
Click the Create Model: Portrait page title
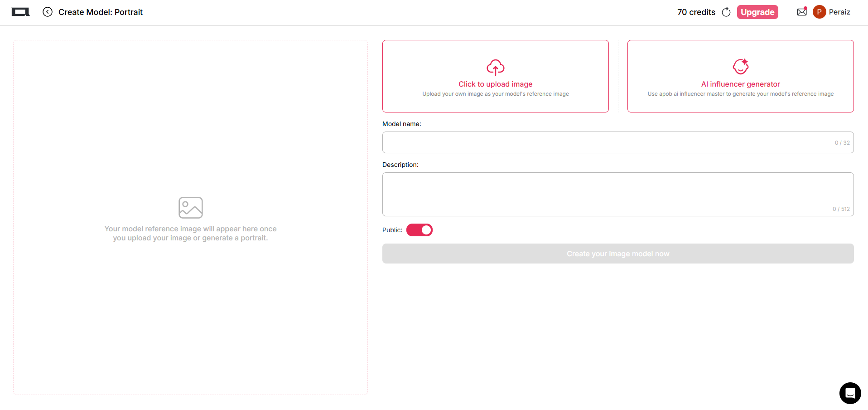coord(101,12)
